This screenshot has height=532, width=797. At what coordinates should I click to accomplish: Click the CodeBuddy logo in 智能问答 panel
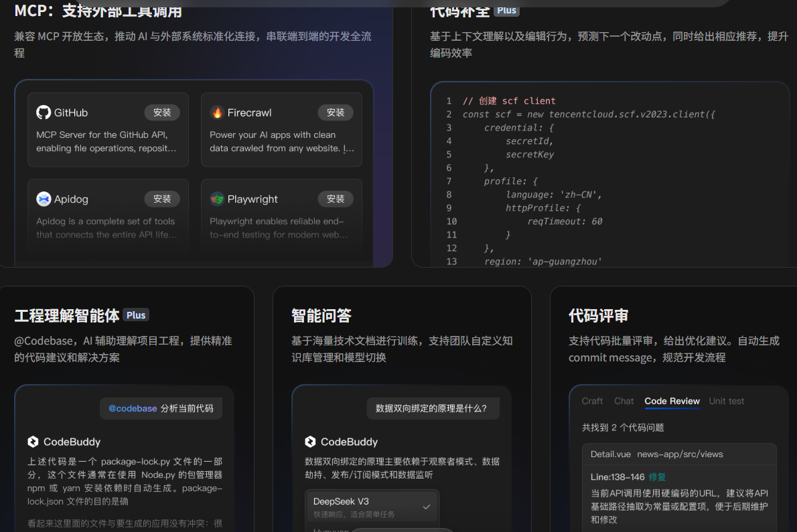coord(309,441)
